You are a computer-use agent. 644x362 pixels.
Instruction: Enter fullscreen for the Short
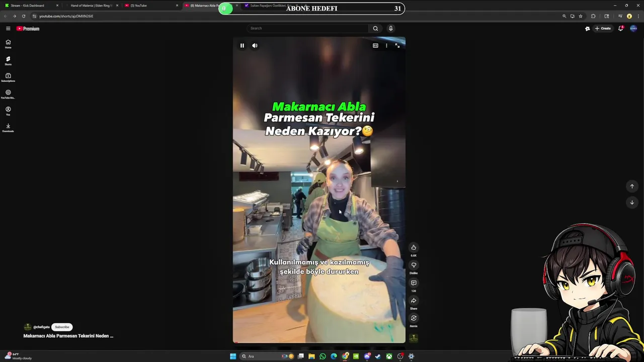[x=397, y=45]
